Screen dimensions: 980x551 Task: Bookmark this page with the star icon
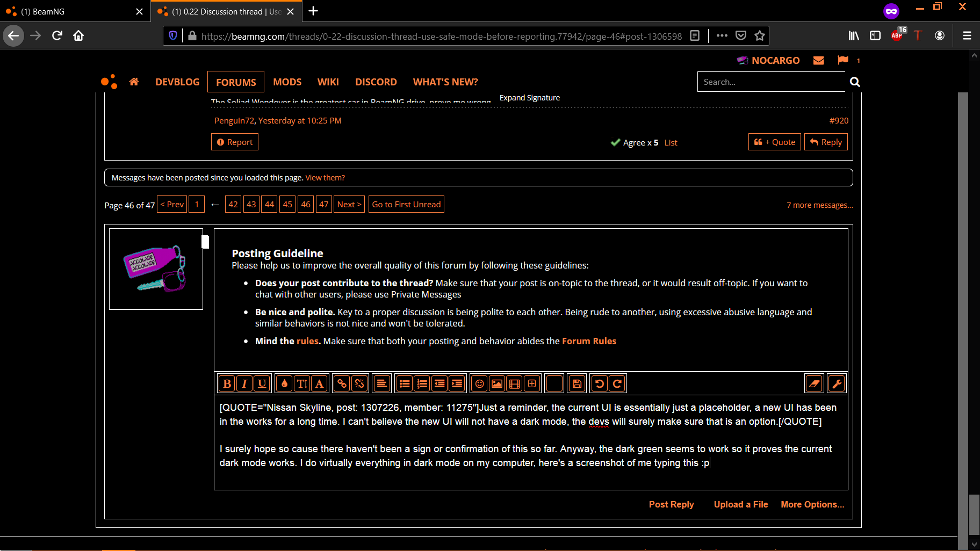(760, 35)
